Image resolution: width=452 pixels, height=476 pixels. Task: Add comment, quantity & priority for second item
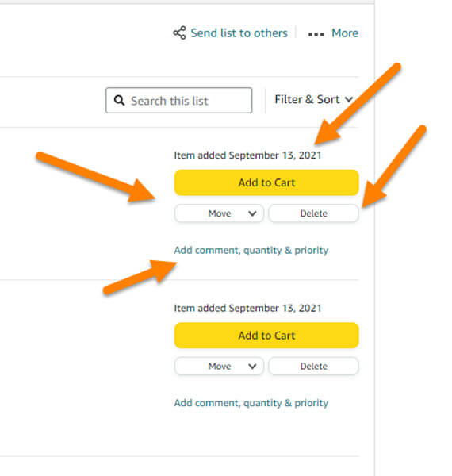tap(251, 403)
